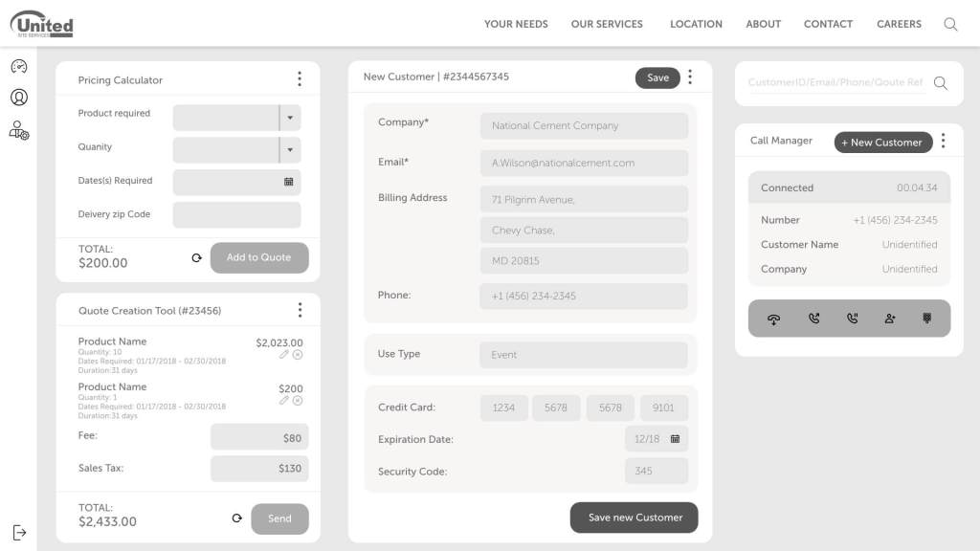The image size is (980, 551).
Task: Click the add contact icon in call controls
Action: [x=890, y=320]
